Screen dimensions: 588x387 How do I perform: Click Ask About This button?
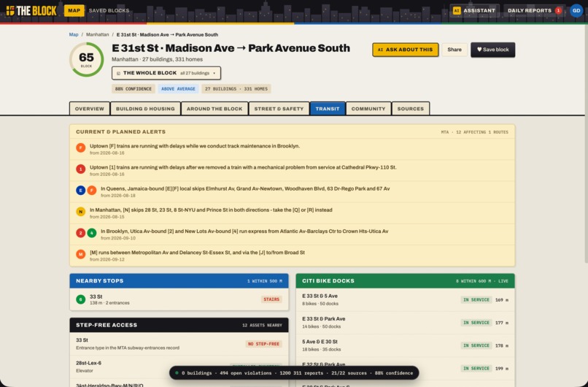pyautogui.click(x=405, y=50)
